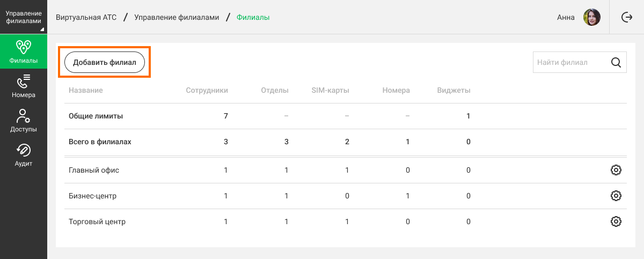The height and width of the screenshot is (259, 644).
Task: Open settings gear for Торговый центр
Action: point(616,221)
